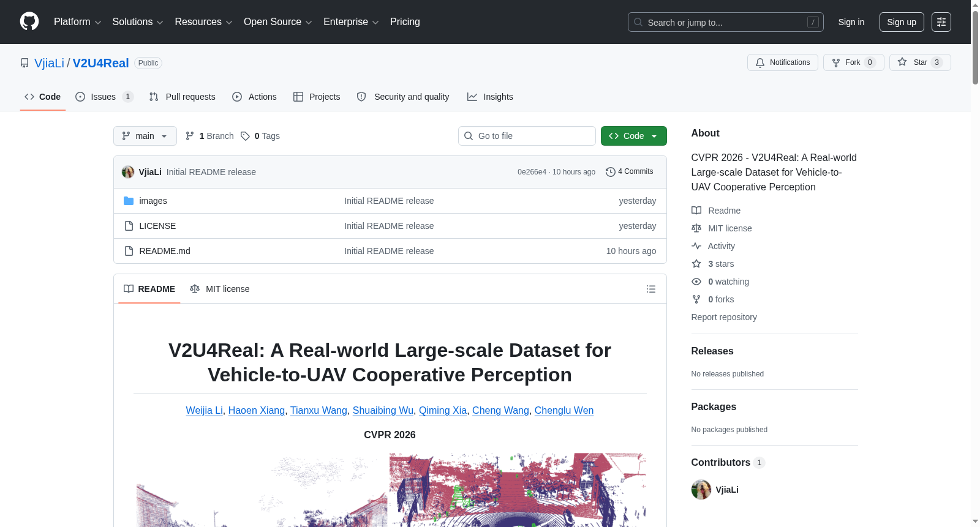Click the forks icon in About sidebar
The width and height of the screenshot is (980, 527).
[696, 299]
